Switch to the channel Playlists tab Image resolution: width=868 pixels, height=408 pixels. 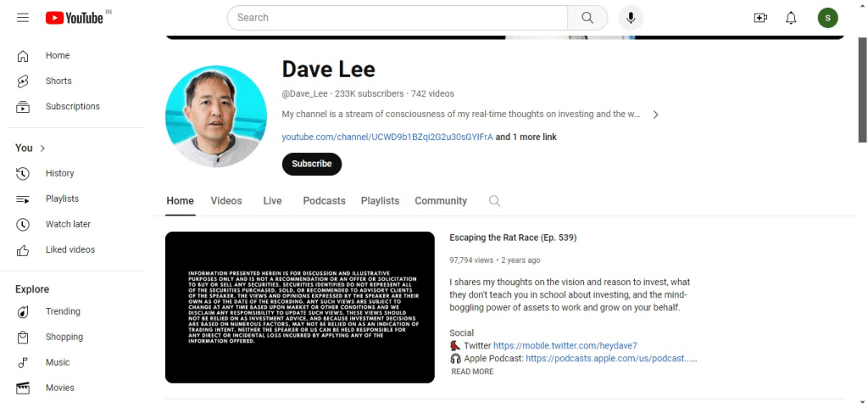380,201
